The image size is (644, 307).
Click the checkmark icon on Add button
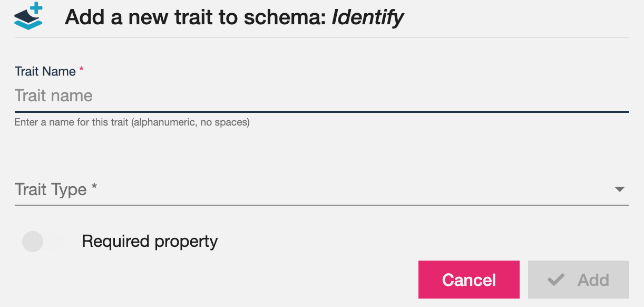(x=556, y=280)
